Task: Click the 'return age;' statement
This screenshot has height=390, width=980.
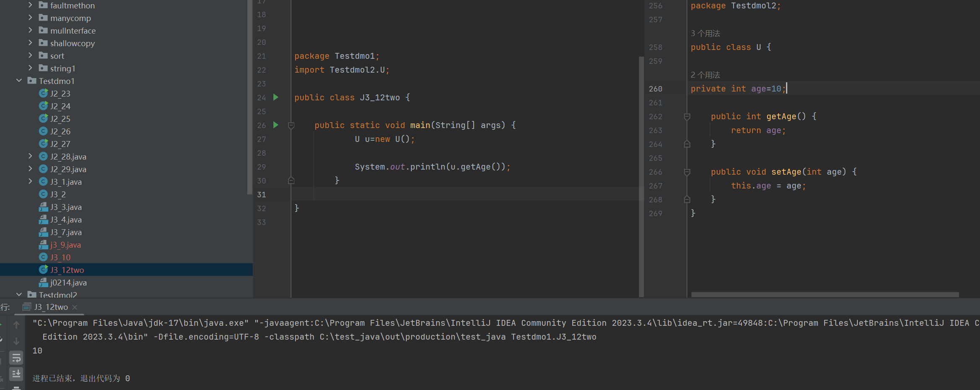Action: tap(758, 130)
